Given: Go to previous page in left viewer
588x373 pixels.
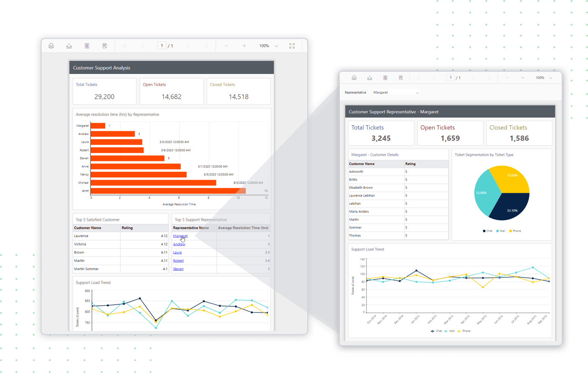Looking at the screenshot, I should (x=143, y=46).
